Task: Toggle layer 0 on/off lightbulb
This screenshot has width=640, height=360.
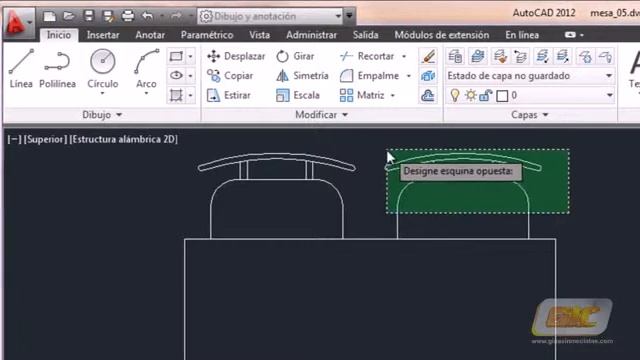Action: (455, 96)
